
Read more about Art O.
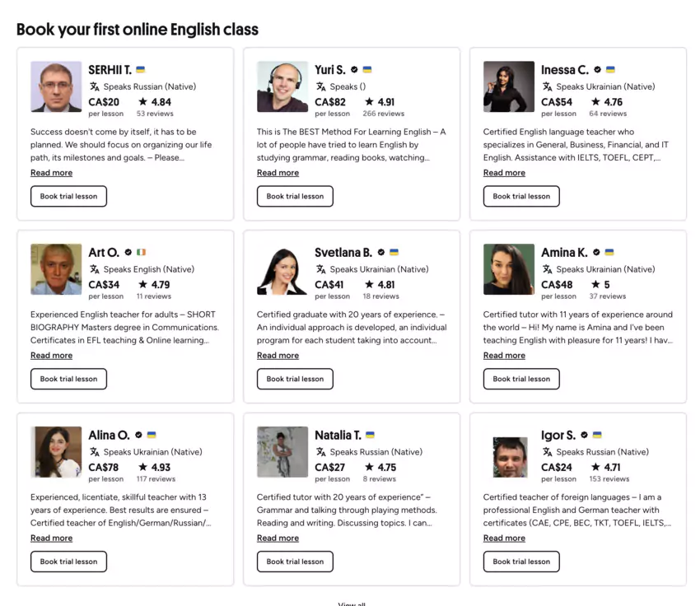point(51,355)
